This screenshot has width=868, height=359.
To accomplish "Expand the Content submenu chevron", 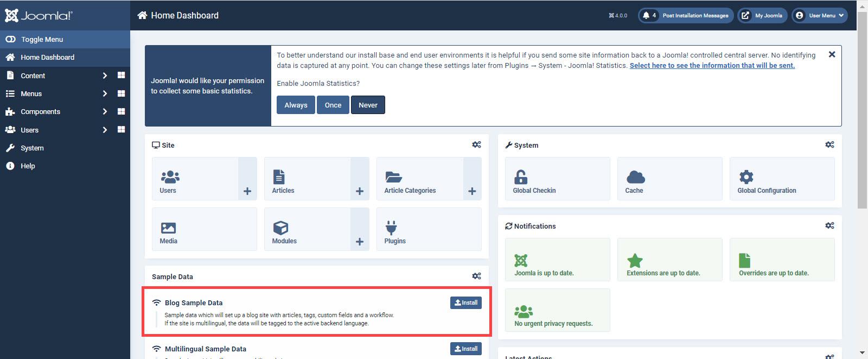I will pos(105,75).
